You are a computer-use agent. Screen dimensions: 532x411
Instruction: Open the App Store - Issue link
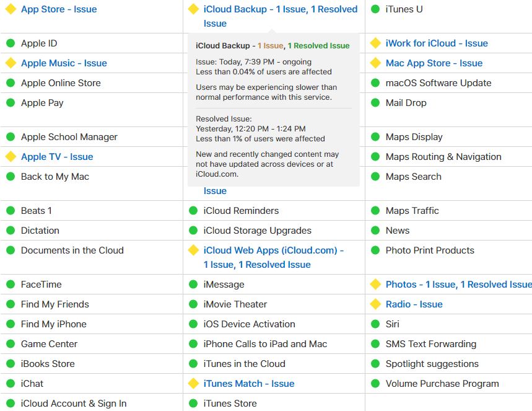(x=59, y=9)
